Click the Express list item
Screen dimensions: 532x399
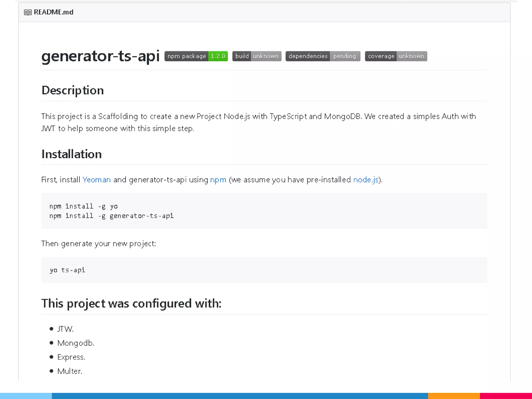[x=71, y=357]
